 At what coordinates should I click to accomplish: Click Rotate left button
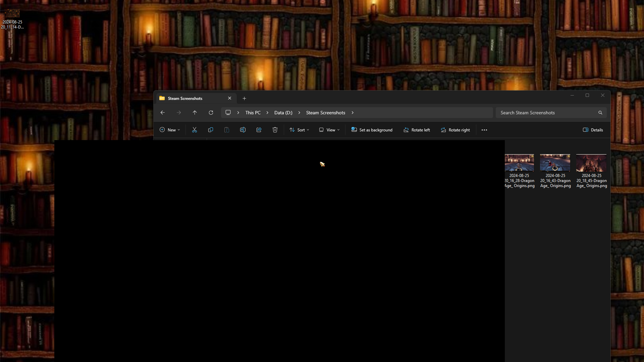click(417, 130)
